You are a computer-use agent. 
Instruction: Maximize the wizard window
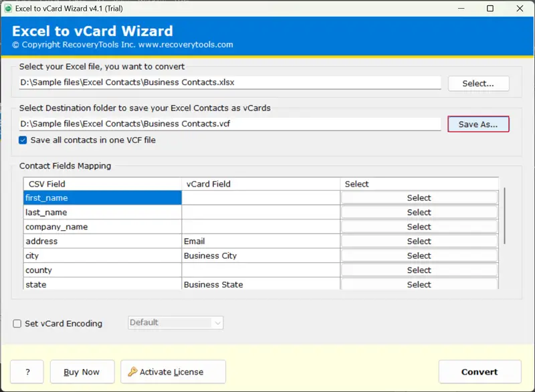[x=490, y=9]
